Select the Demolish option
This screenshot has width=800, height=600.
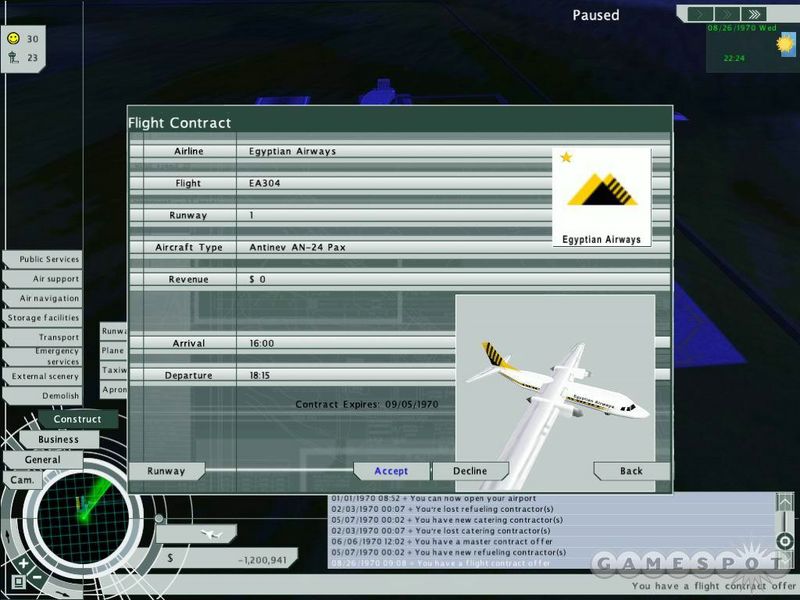point(43,395)
